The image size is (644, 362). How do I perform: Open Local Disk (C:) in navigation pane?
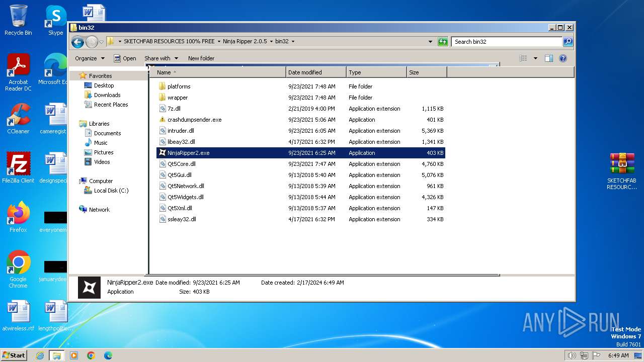(111, 191)
